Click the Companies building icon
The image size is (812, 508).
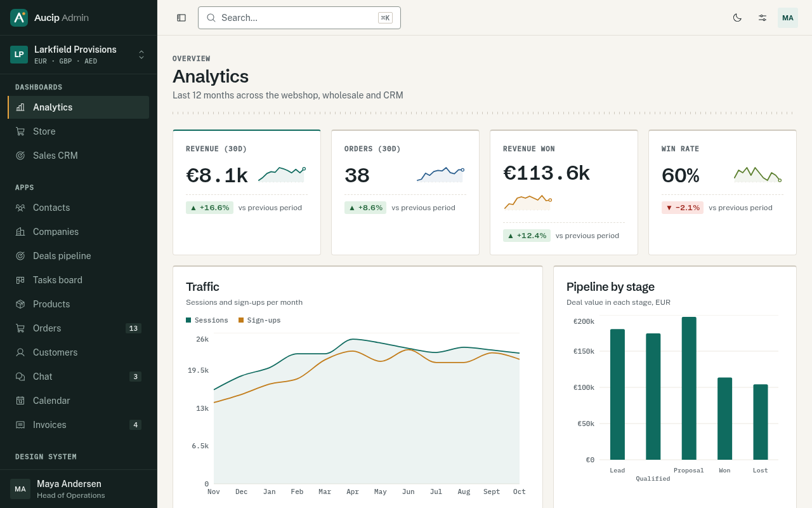coord(20,232)
